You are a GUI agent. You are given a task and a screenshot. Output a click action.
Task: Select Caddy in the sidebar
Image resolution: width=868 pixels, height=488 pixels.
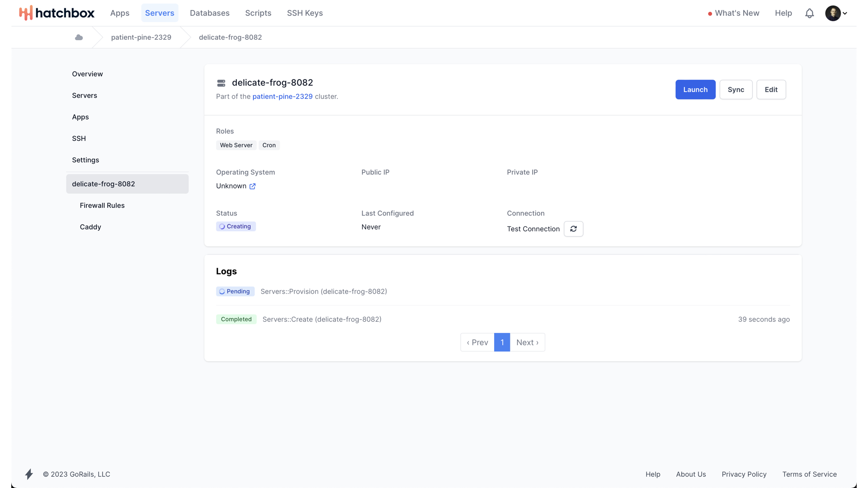(x=90, y=227)
